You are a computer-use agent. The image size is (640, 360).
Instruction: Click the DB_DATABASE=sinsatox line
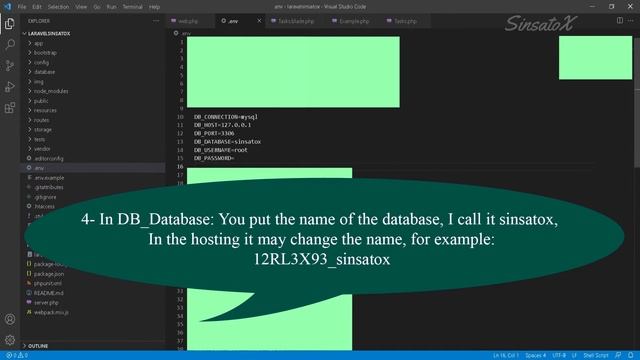point(227,142)
